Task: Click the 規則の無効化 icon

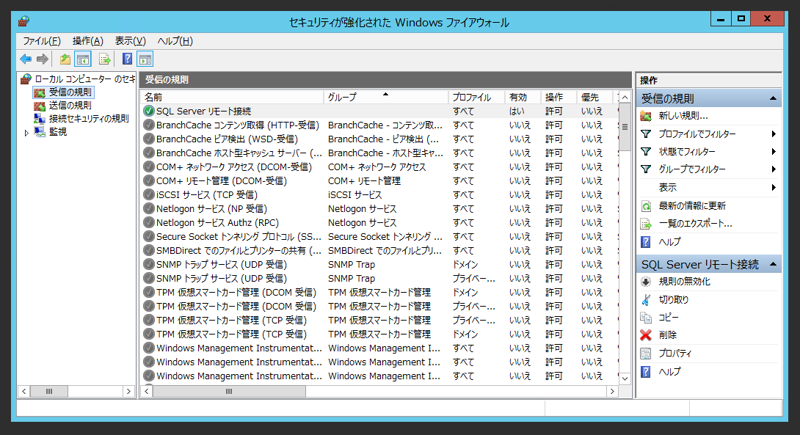Action: coord(646,282)
